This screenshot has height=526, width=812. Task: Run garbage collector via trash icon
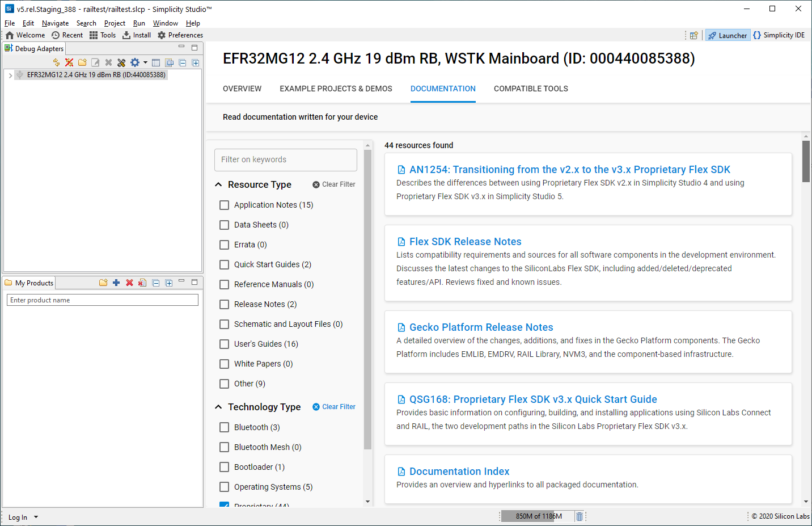579,516
